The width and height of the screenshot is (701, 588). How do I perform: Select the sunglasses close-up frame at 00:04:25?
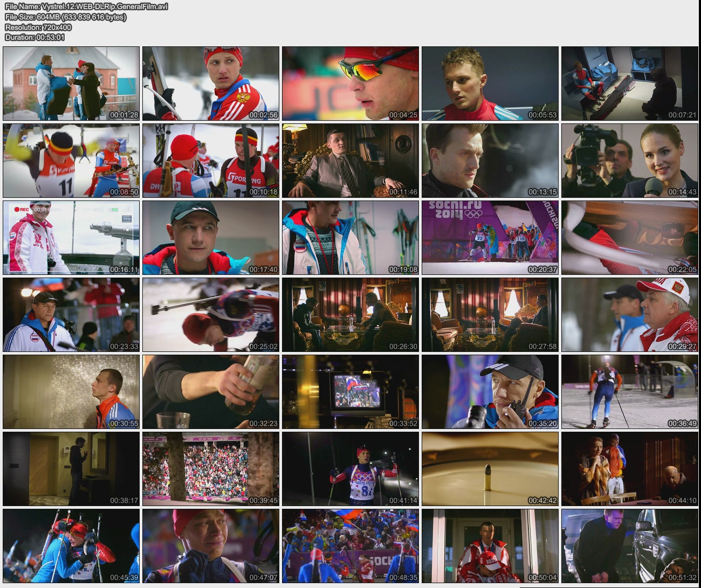350,84
